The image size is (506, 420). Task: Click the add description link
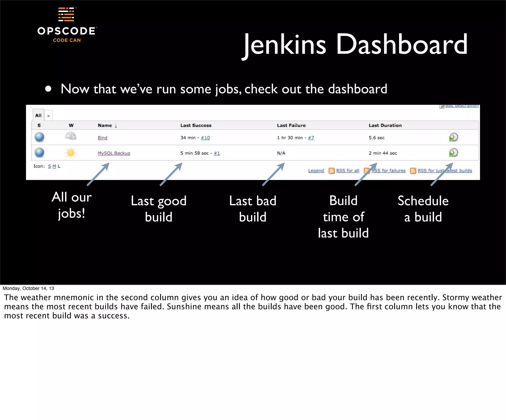click(x=462, y=106)
